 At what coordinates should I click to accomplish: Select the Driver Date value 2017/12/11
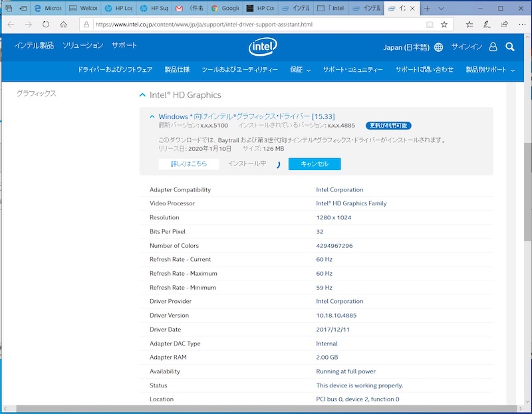(x=333, y=330)
